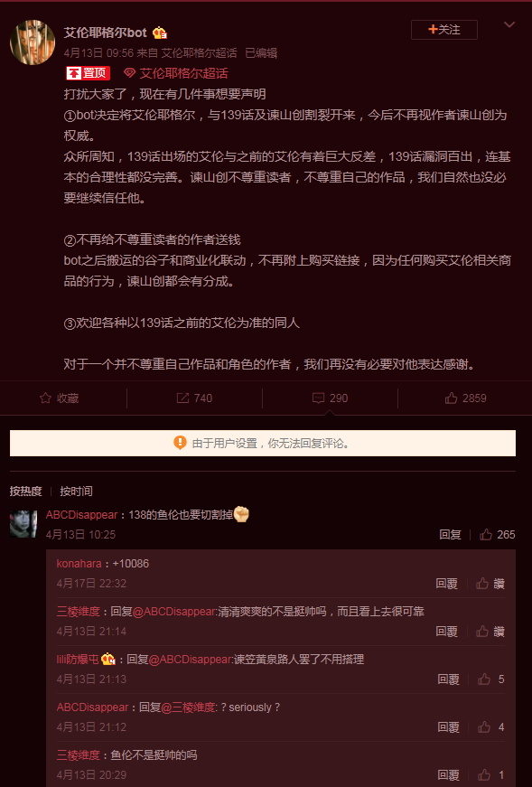The height and width of the screenshot is (787, 532).
Task: Reply to 三棱维度's 清清爽爽 comment
Action: 447,631
